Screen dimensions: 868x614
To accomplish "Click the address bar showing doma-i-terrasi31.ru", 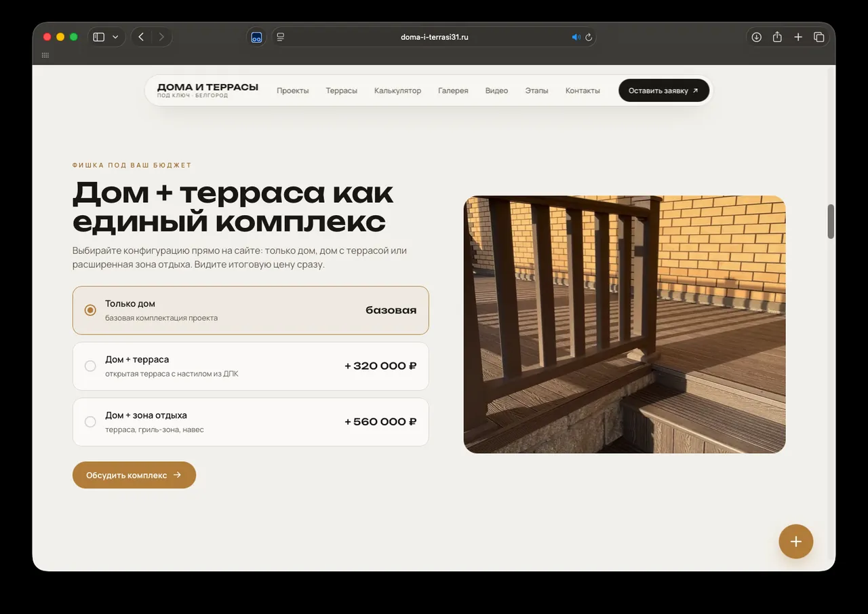I will coord(434,37).
